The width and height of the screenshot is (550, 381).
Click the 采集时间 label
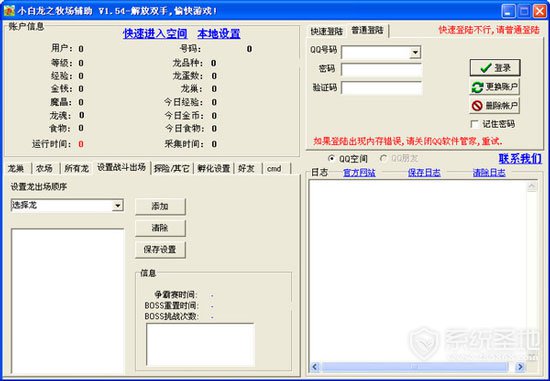click(183, 144)
